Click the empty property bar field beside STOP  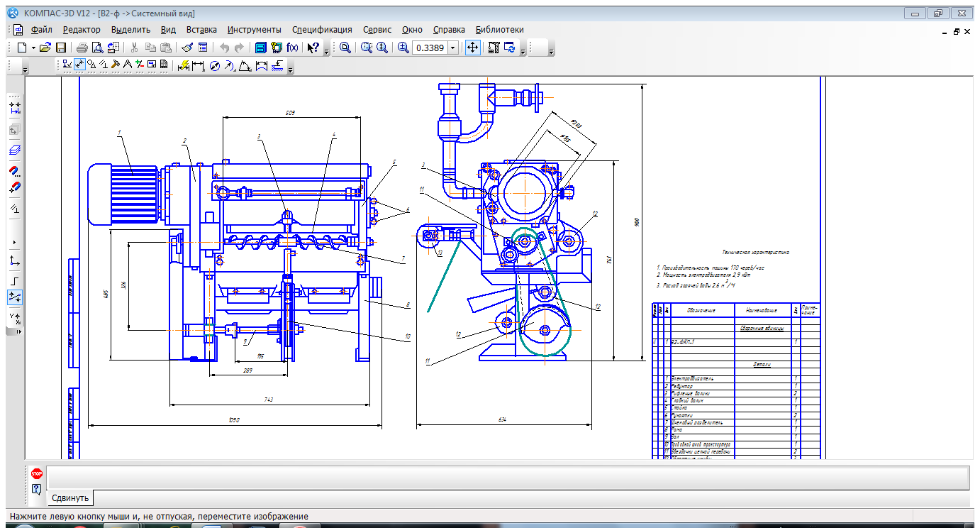pyautogui.click(x=508, y=478)
